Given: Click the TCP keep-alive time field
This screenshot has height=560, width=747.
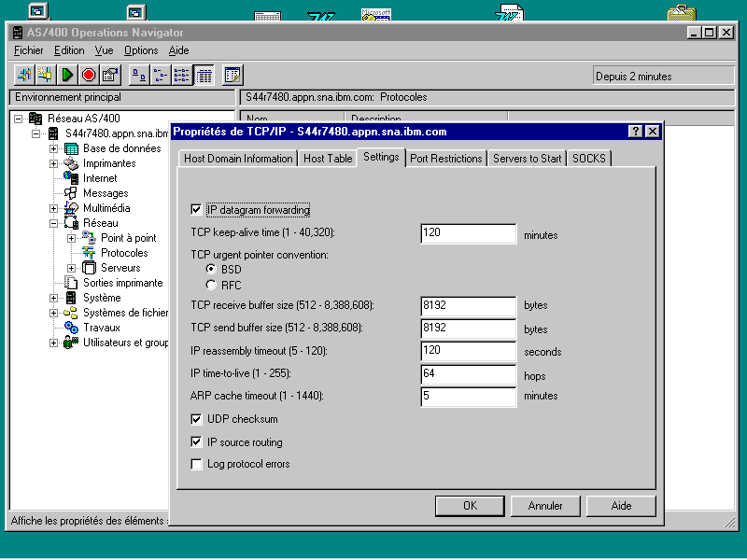Looking at the screenshot, I should pos(469,233).
